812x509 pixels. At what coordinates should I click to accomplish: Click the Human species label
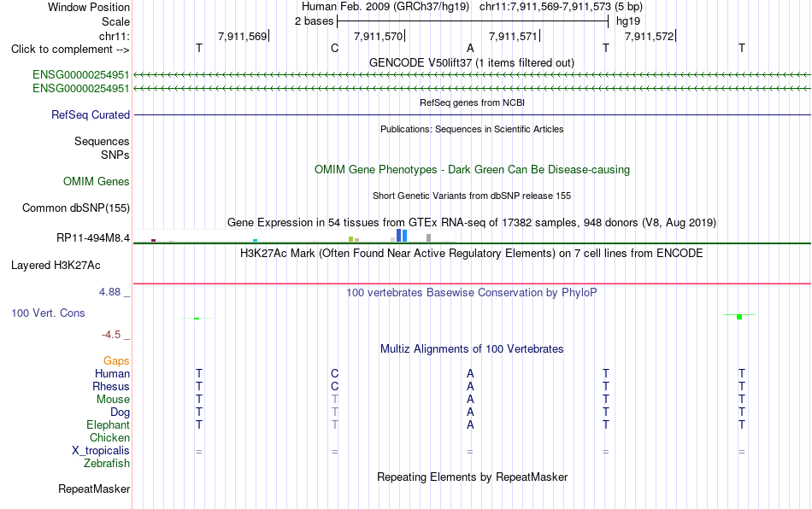click(112, 373)
